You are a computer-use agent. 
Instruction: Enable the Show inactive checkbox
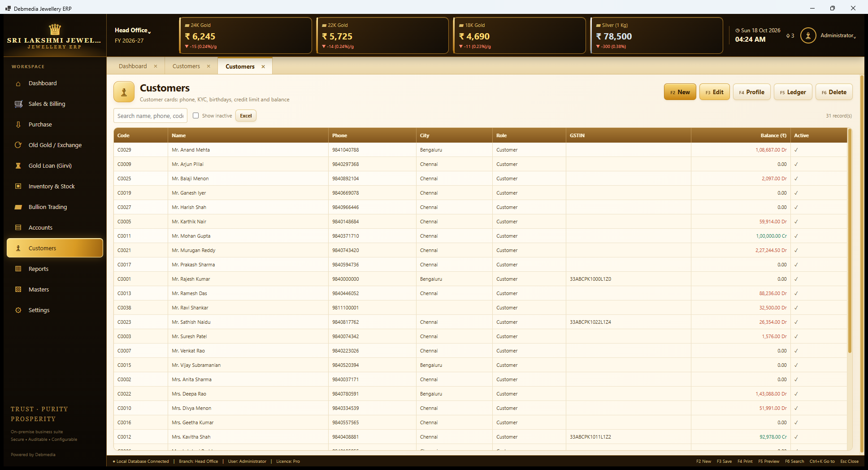[x=196, y=116]
